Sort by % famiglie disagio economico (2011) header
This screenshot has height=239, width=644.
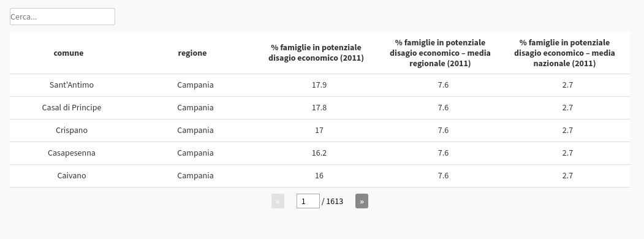[x=316, y=53]
